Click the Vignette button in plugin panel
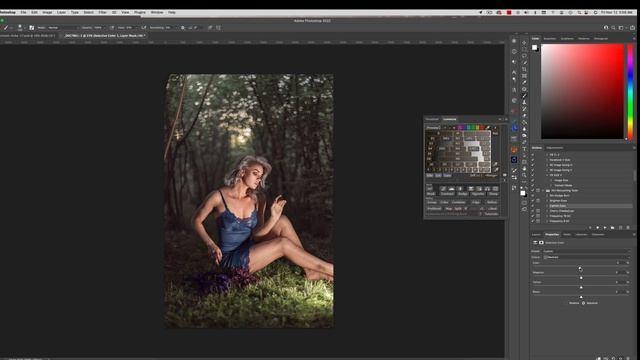The height and width of the screenshot is (360, 640). [478, 194]
